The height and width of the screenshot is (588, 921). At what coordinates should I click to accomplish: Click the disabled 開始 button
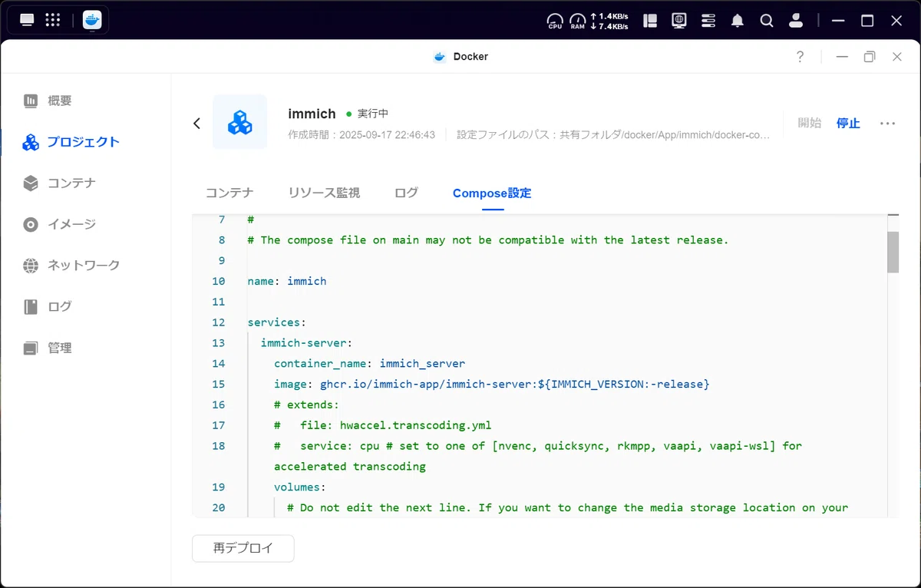(810, 123)
